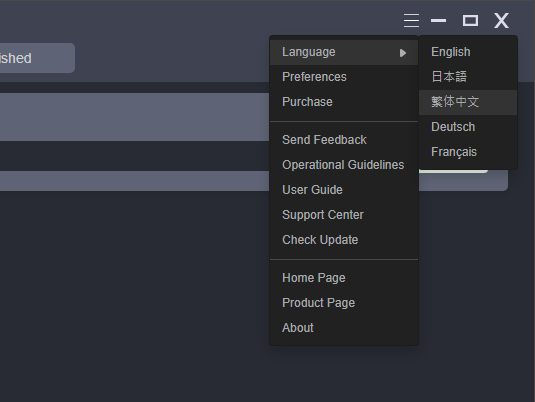Open the Home Page link
535x402 pixels.
(344, 278)
